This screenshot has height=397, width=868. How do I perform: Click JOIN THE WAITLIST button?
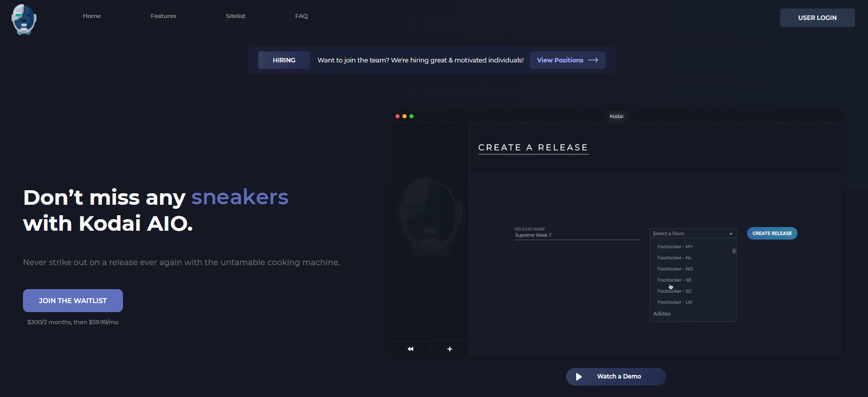73,301
